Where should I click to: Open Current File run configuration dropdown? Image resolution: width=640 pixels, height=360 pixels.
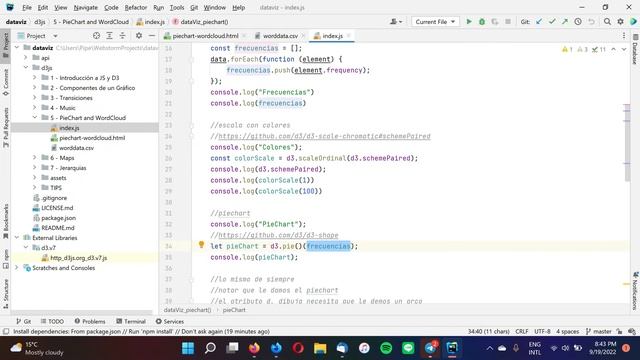click(x=435, y=22)
